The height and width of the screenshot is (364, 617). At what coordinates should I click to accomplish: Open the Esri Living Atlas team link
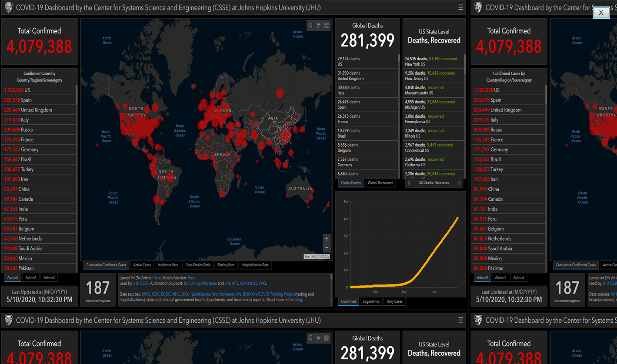tap(200, 283)
